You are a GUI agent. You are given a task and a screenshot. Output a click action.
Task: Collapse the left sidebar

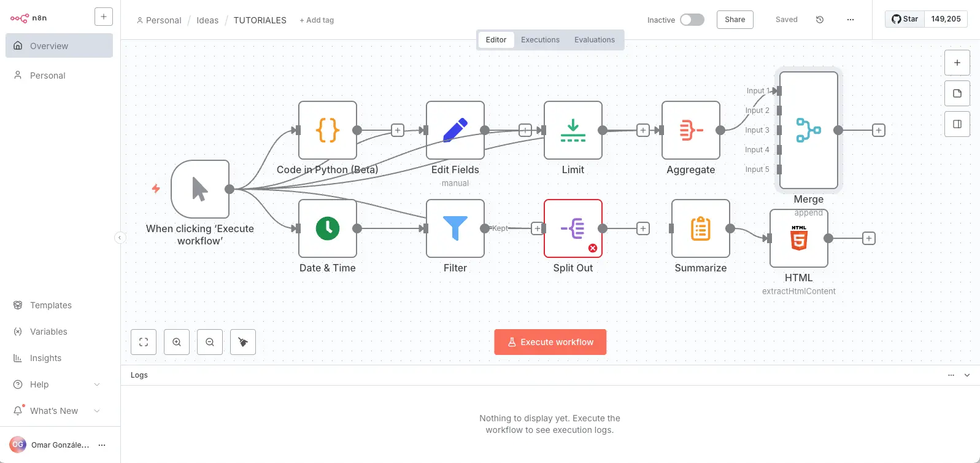[120, 238]
